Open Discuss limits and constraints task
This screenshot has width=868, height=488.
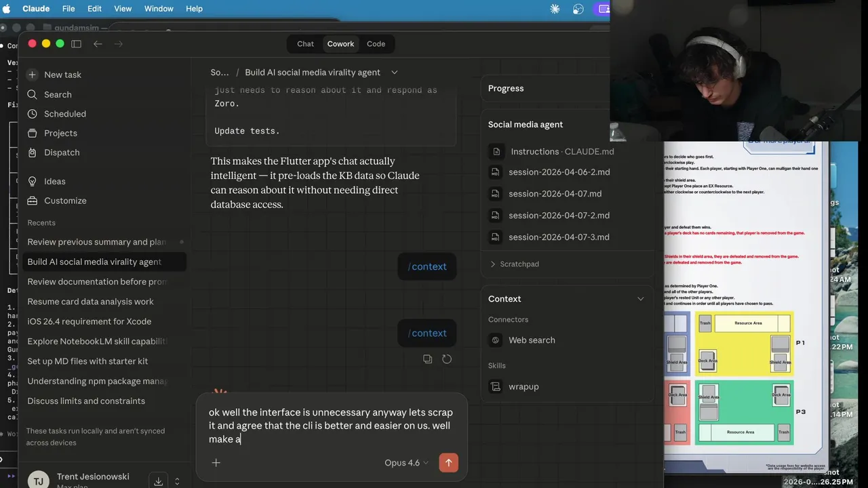click(x=104, y=401)
